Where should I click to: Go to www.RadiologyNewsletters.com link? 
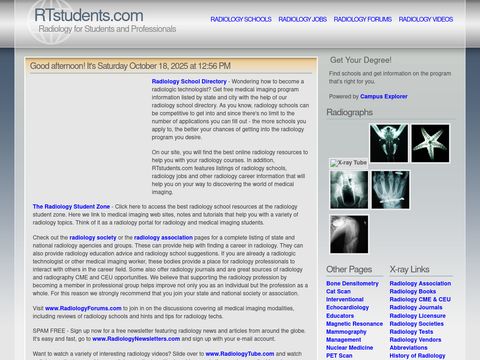[136, 339]
